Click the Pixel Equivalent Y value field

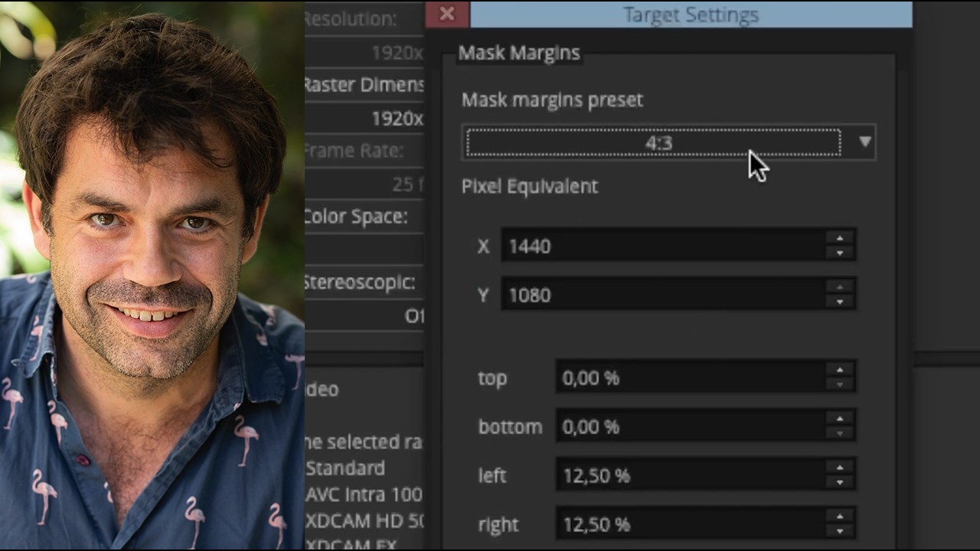point(663,295)
